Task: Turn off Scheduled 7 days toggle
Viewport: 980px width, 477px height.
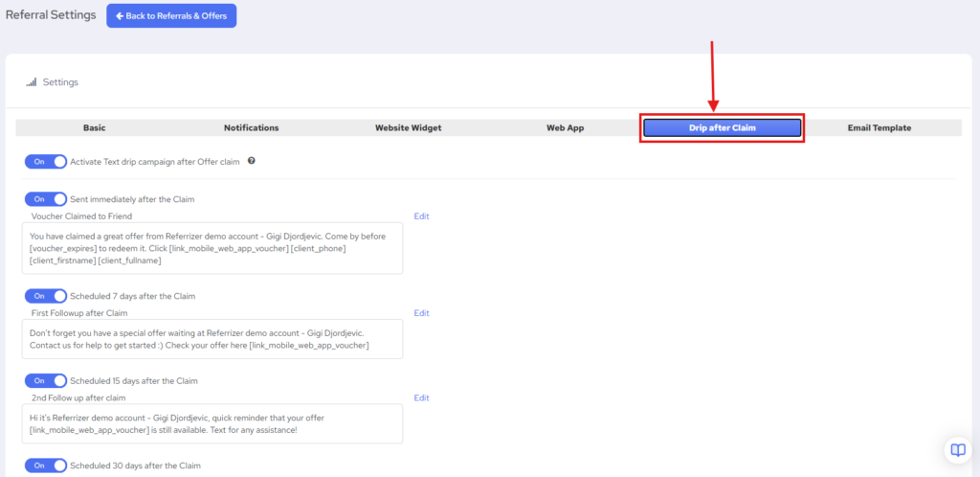Action: [x=46, y=296]
